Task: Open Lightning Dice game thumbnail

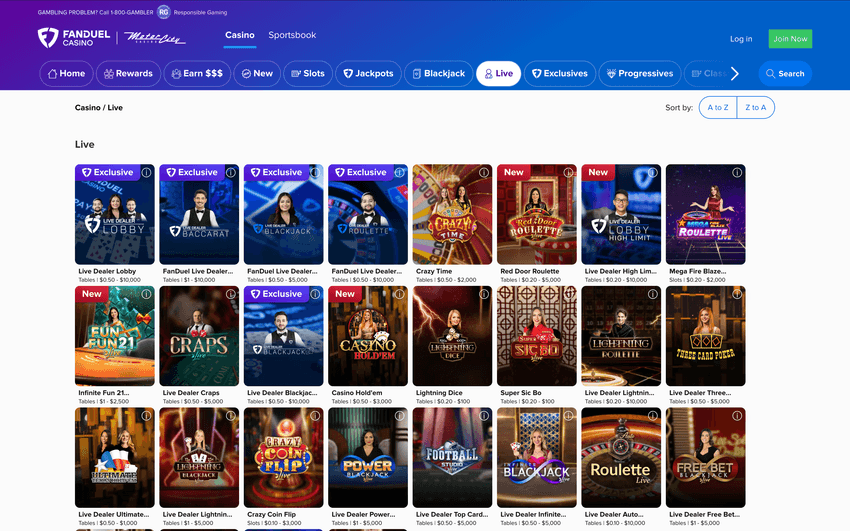Action: tap(453, 336)
